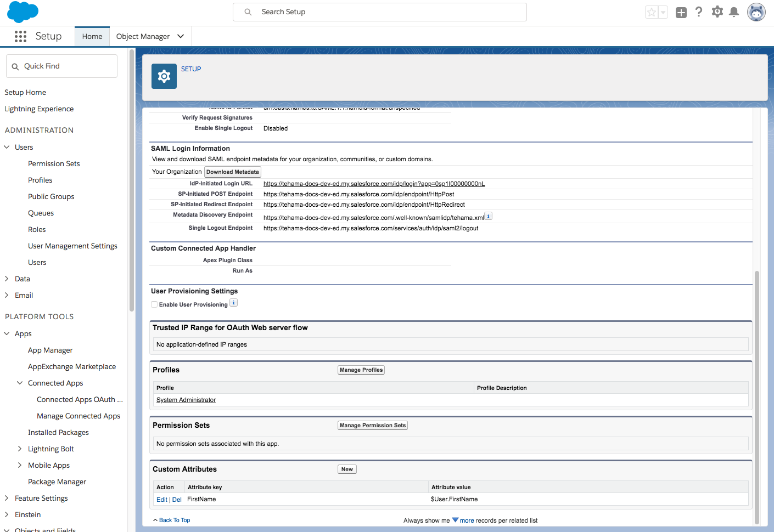Edit the FirstName custom attribute

[x=162, y=500]
